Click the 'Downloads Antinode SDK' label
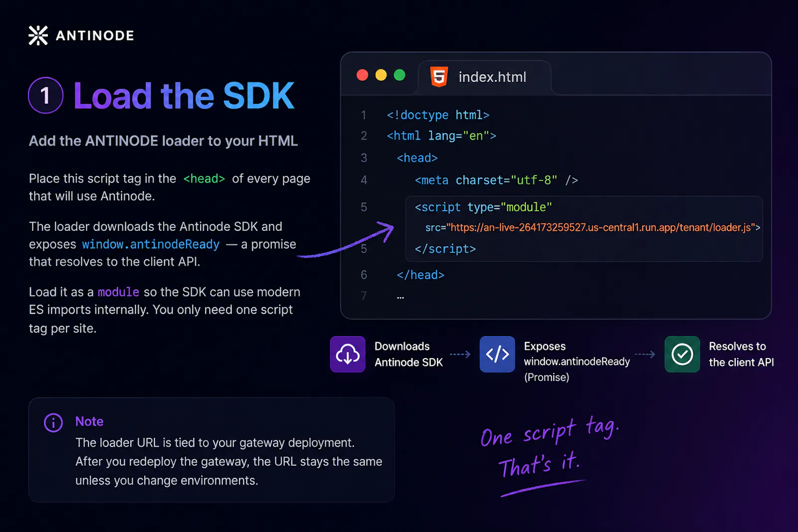 (408, 355)
